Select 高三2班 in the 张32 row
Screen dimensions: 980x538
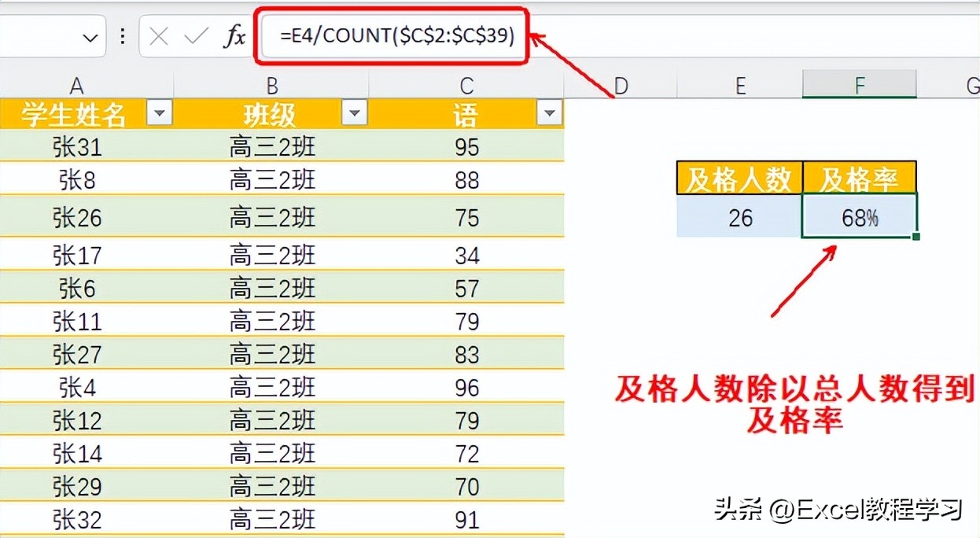(x=272, y=519)
